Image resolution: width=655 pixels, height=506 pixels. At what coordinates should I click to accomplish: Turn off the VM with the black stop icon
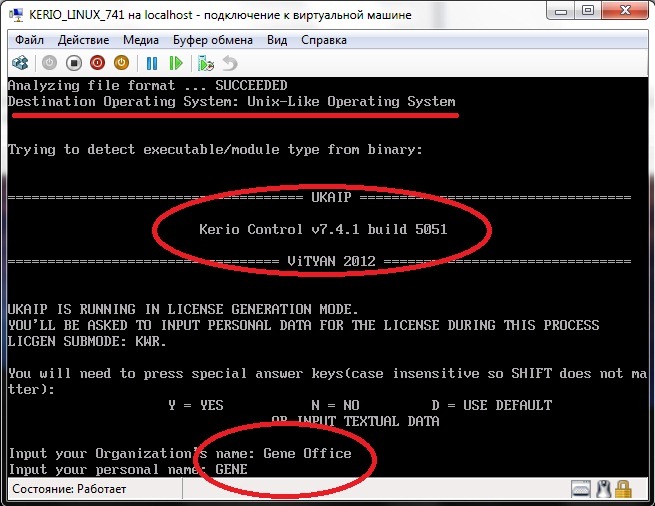[x=73, y=62]
